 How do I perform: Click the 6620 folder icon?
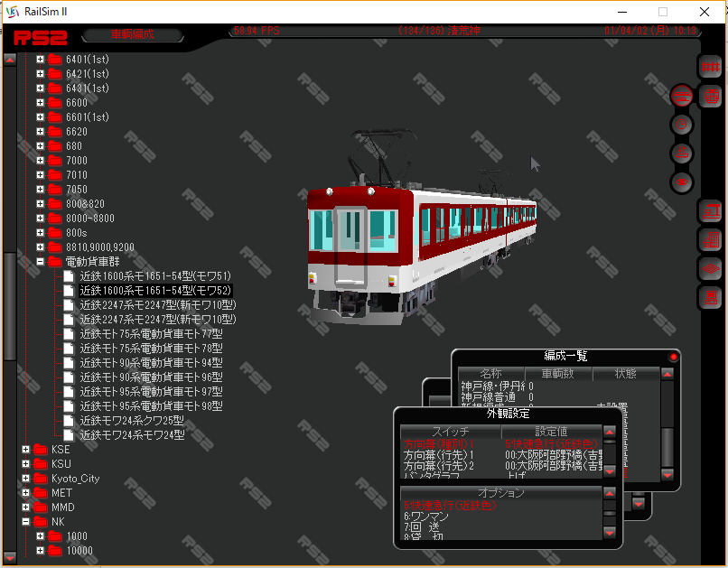pyautogui.click(x=55, y=132)
